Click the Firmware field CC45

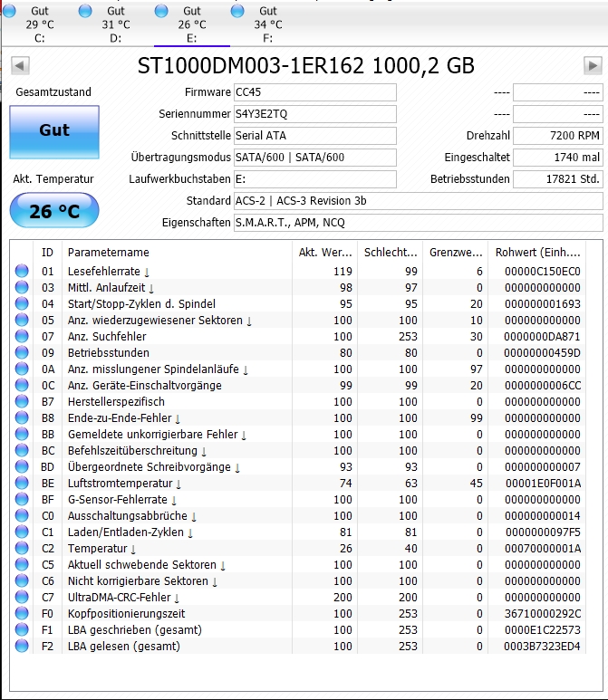pyautogui.click(x=315, y=92)
